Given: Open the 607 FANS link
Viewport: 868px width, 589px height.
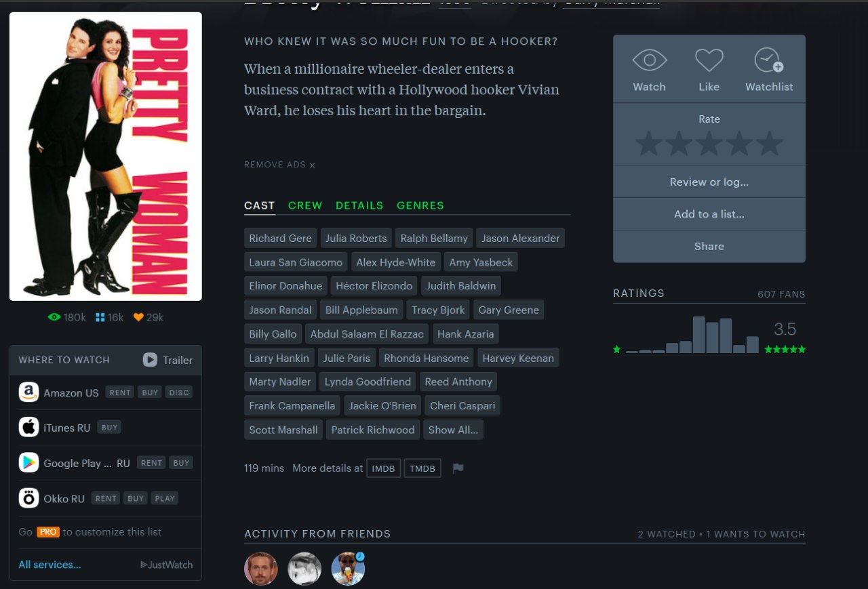Looking at the screenshot, I should tap(781, 294).
